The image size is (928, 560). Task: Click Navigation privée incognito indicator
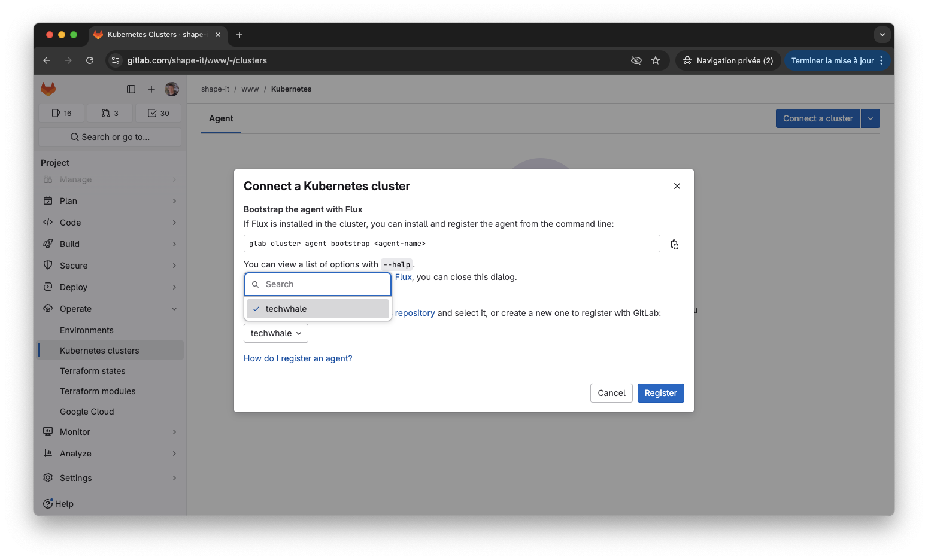tap(728, 60)
